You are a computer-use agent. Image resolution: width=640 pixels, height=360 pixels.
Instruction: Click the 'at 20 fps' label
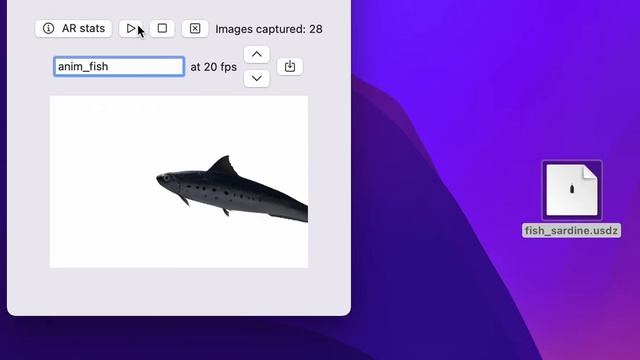point(213,67)
